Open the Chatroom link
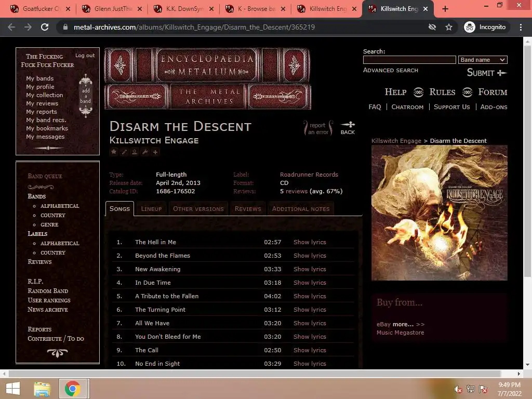Viewport: 532px width, 399px height. click(407, 107)
